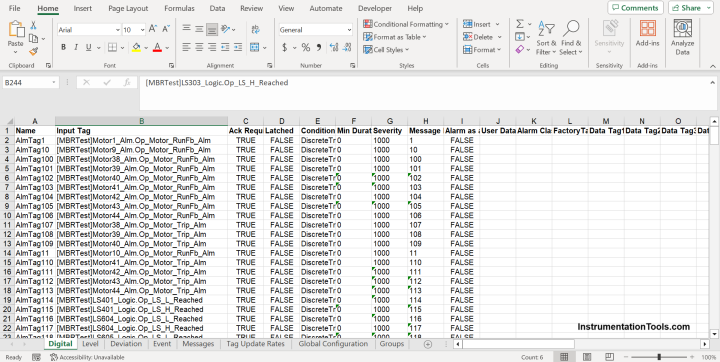
Task: Open Sort & Filter tool
Action: 546,38
